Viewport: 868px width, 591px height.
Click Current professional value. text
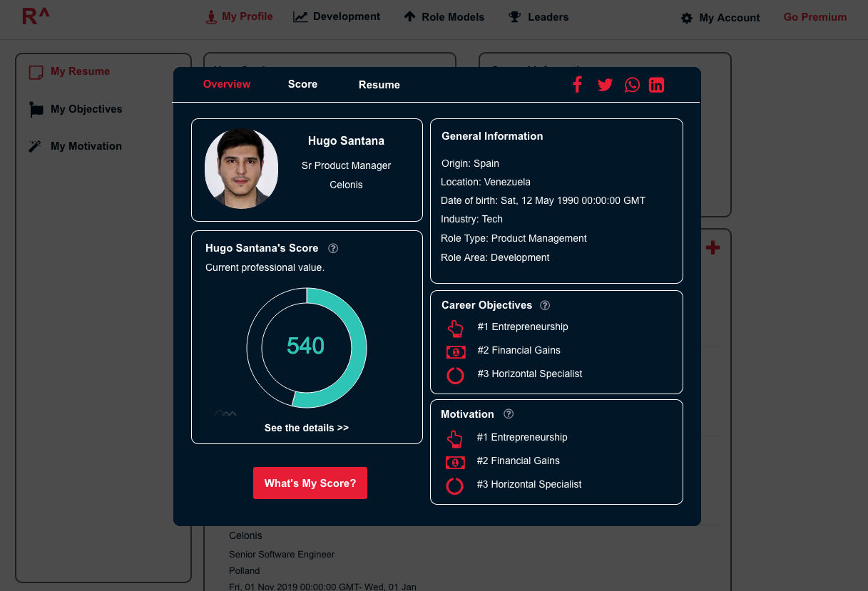(x=265, y=267)
